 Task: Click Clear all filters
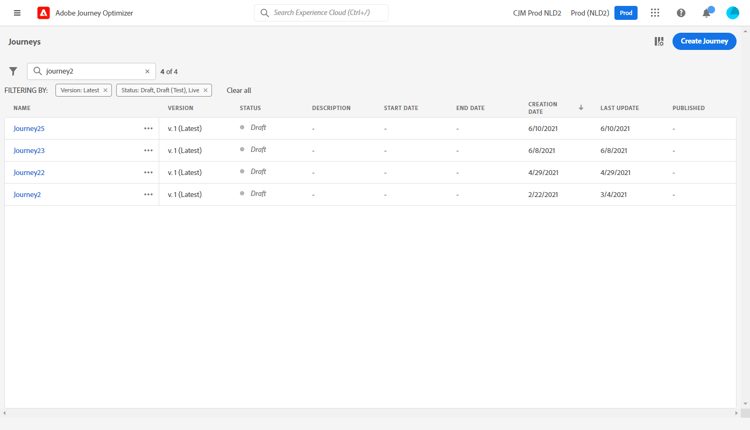(239, 90)
